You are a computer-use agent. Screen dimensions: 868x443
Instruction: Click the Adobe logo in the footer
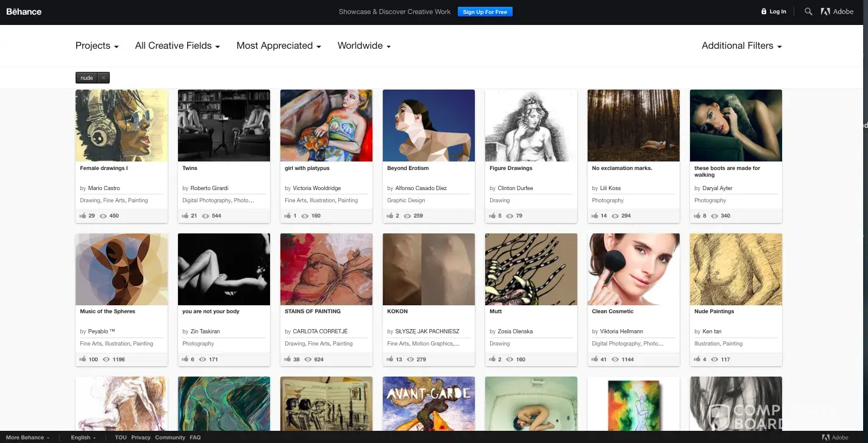click(x=835, y=438)
